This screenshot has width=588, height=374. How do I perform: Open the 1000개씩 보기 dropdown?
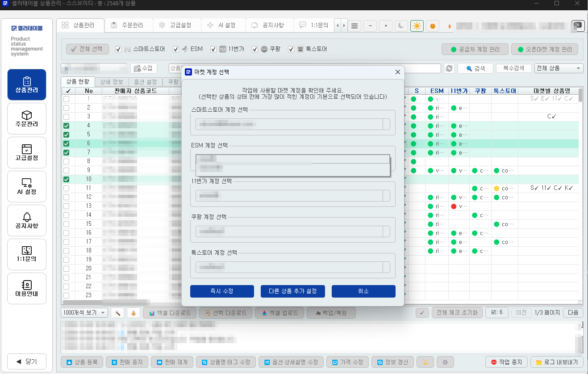pos(84,313)
